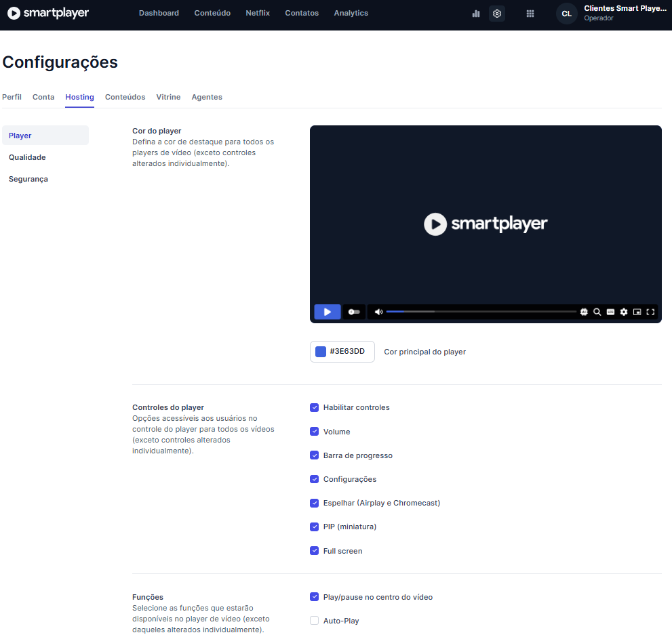Open settings gear icon in top bar
The height and width of the screenshot is (637, 672).
(497, 14)
